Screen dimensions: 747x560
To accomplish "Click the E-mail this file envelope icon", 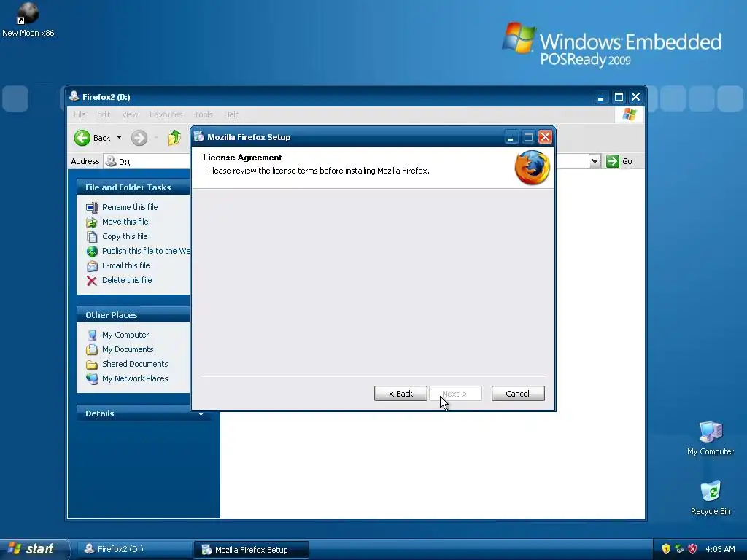I will (92, 265).
